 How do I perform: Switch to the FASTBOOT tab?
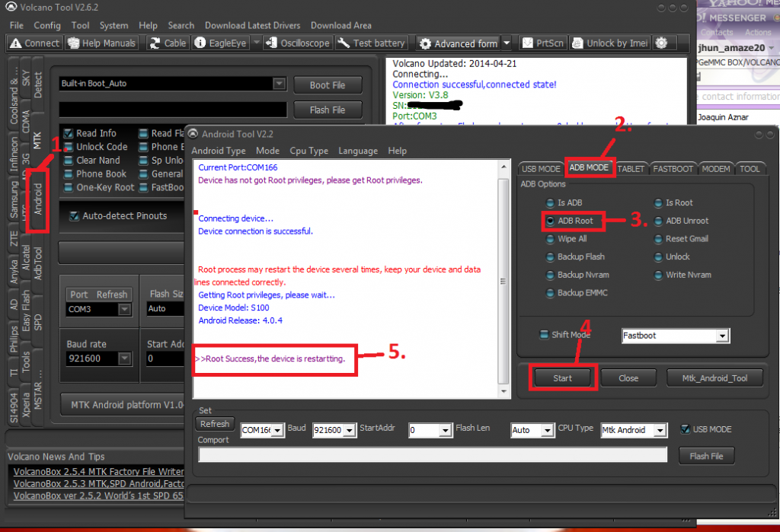(x=673, y=168)
